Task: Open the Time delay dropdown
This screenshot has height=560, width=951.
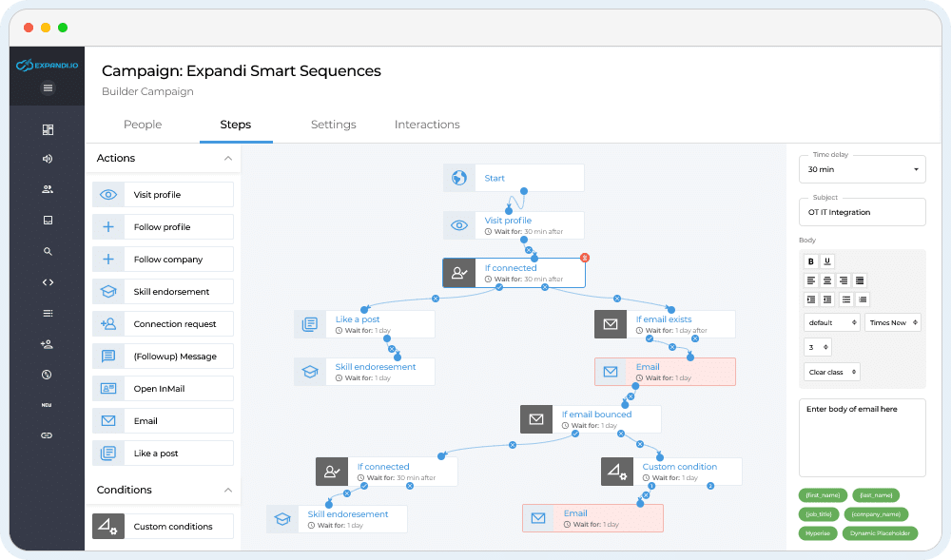Action: [x=862, y=169]
